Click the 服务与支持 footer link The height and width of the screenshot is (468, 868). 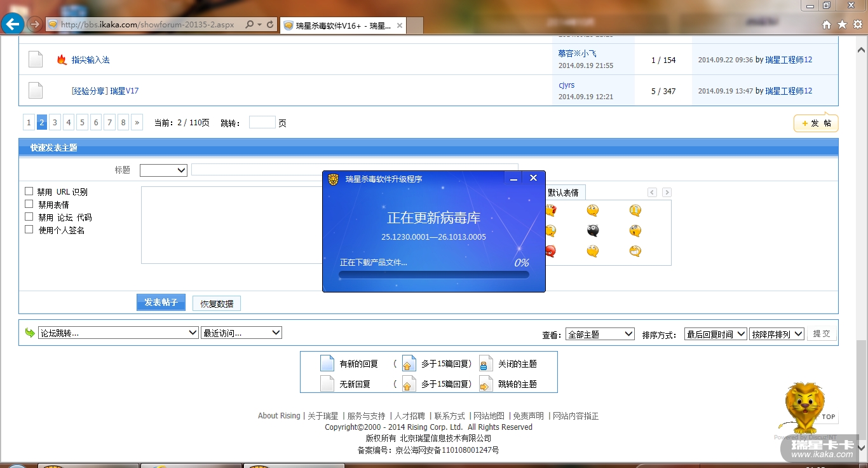coord(366,416)
